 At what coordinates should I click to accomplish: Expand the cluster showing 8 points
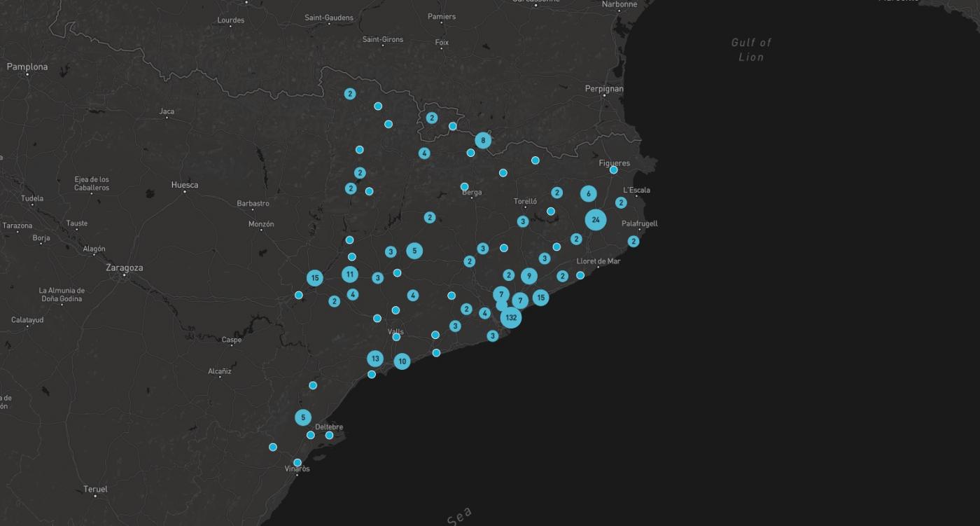[x=482, y=141]
